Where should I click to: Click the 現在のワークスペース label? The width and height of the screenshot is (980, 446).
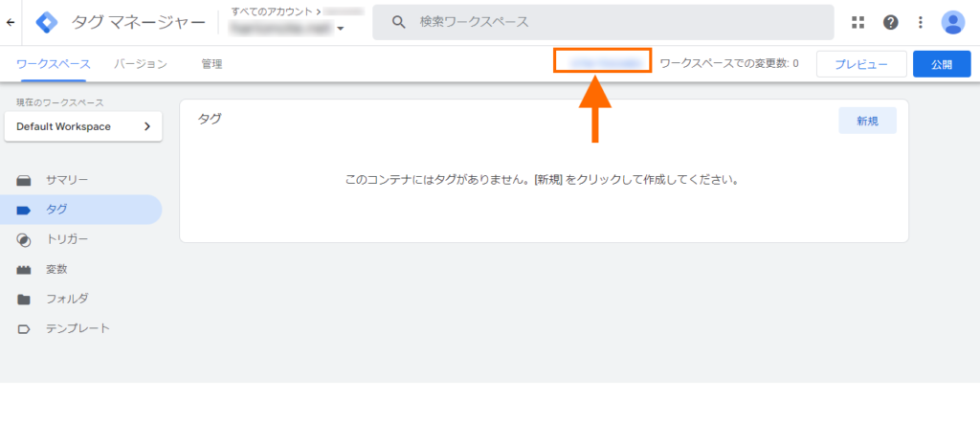coord(60,102)
